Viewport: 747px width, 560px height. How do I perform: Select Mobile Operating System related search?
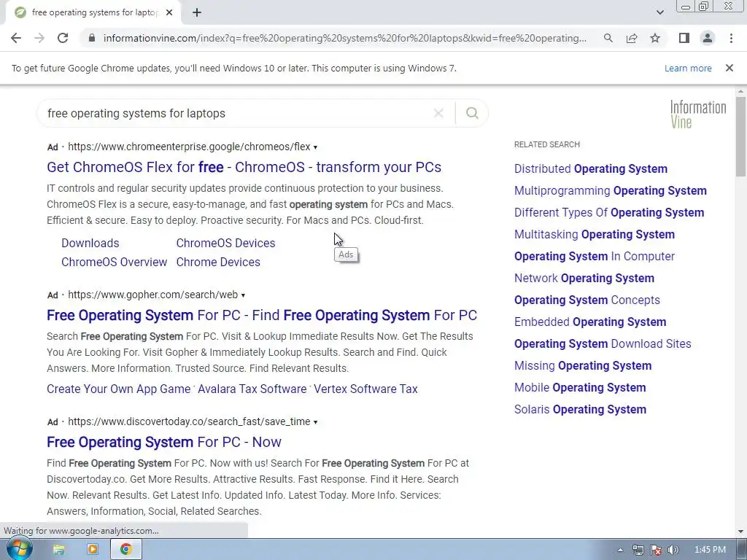[x=580, y=388]
